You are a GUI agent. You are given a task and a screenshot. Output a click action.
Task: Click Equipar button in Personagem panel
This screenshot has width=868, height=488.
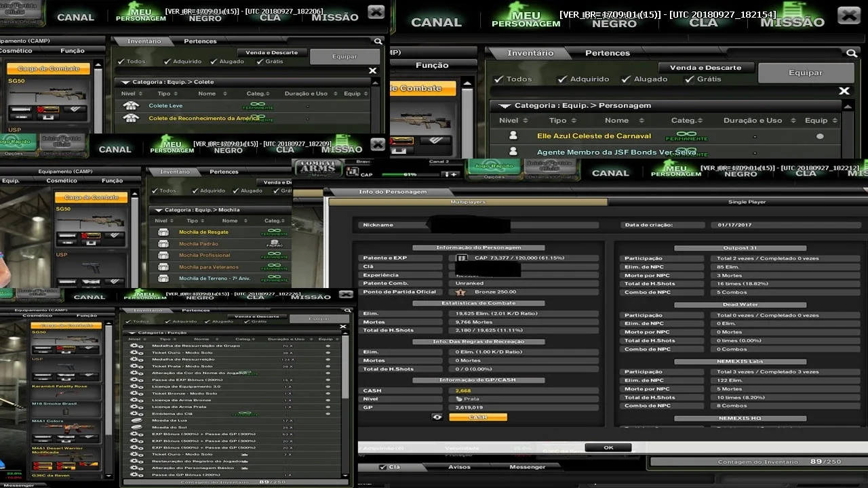[806, 73]
